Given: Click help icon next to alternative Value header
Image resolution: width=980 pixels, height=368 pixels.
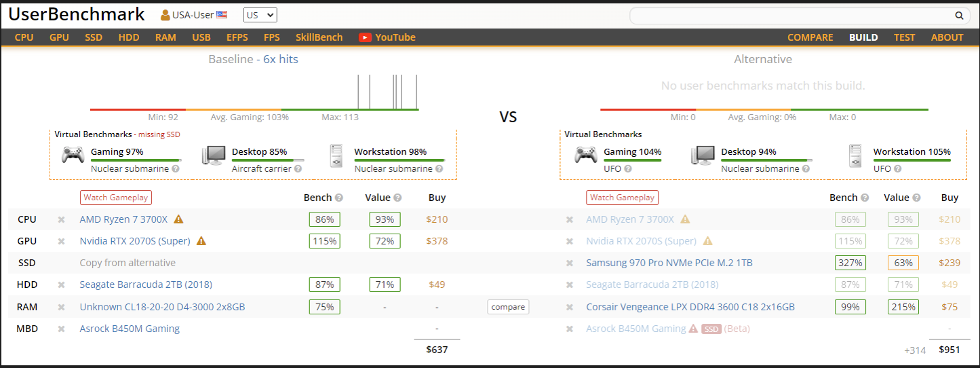Looking at the screenshot, I should pos(917,198).
